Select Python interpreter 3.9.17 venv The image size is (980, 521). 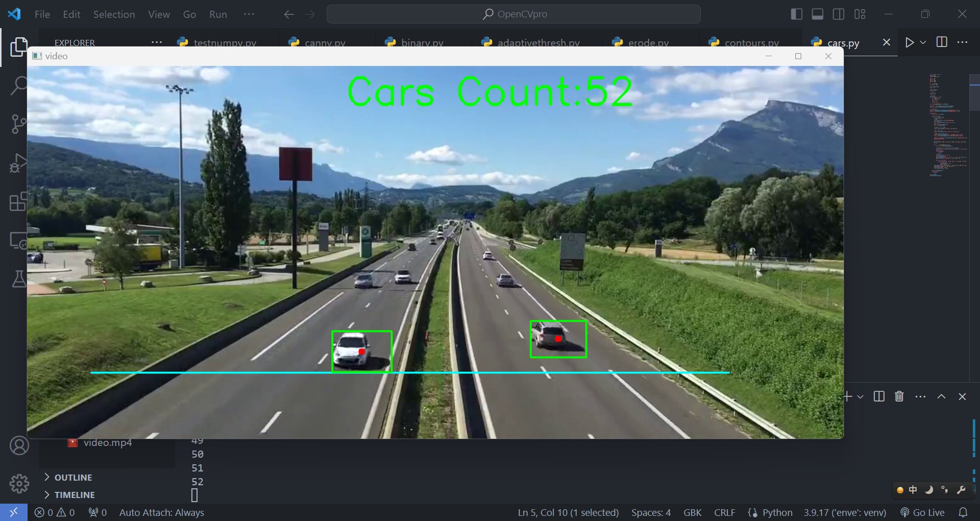(845, 512)
